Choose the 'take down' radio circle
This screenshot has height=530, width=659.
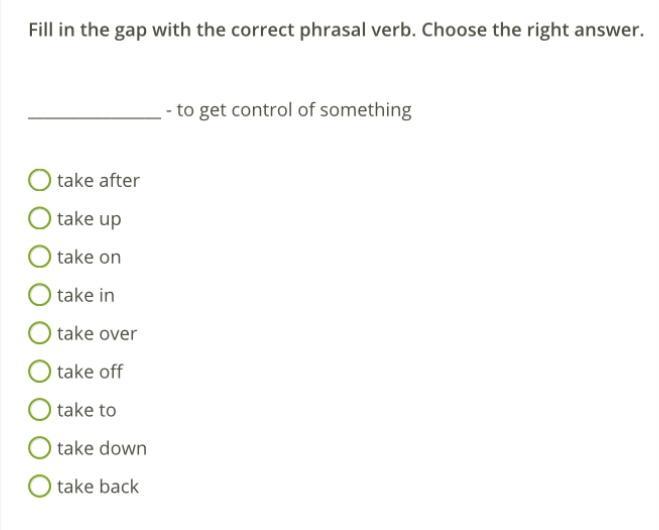coord(40,448)
